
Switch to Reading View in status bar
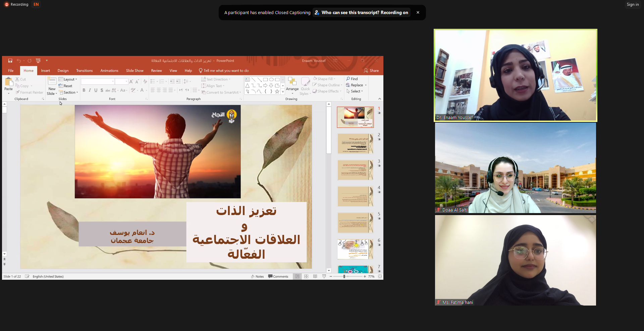point(315,276)
